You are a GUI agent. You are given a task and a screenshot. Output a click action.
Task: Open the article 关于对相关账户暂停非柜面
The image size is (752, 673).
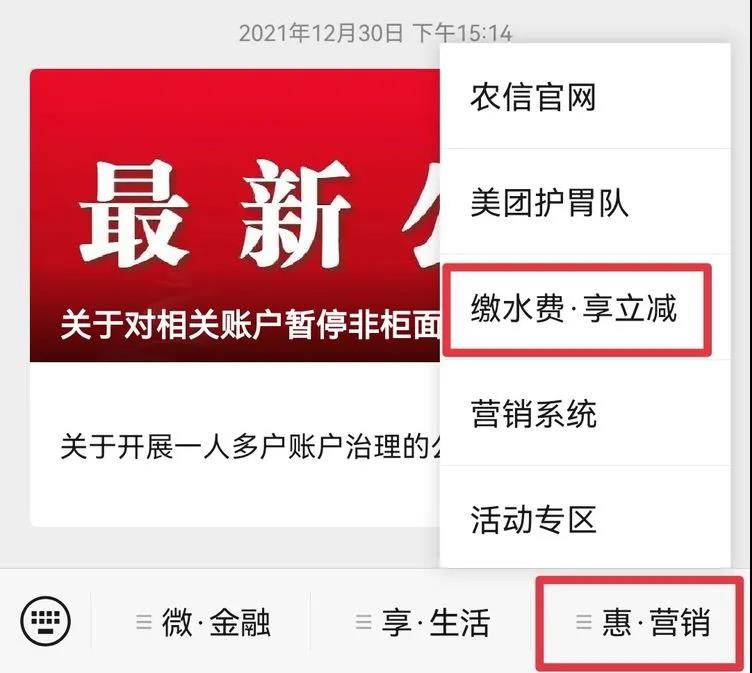(x=250, y=324)
